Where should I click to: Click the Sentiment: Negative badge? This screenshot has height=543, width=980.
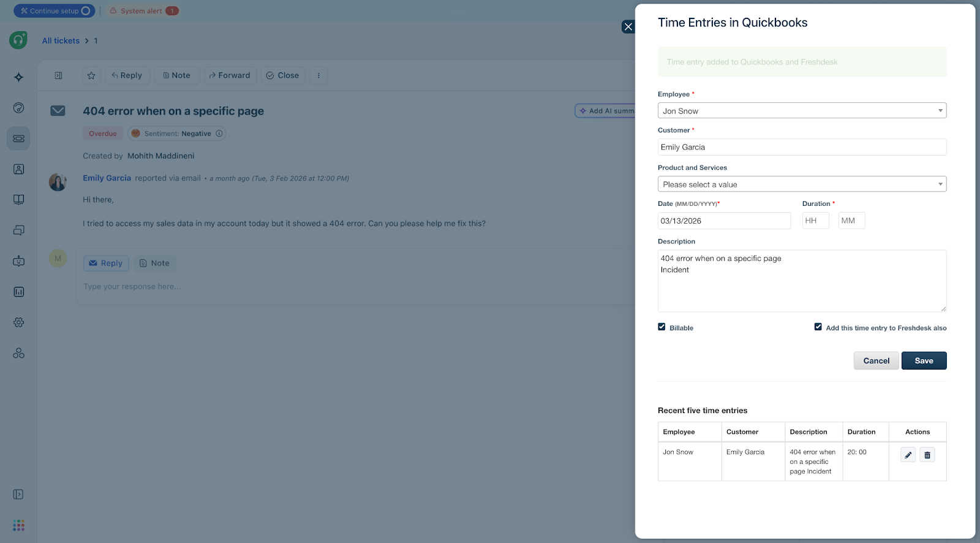point(176,134)
